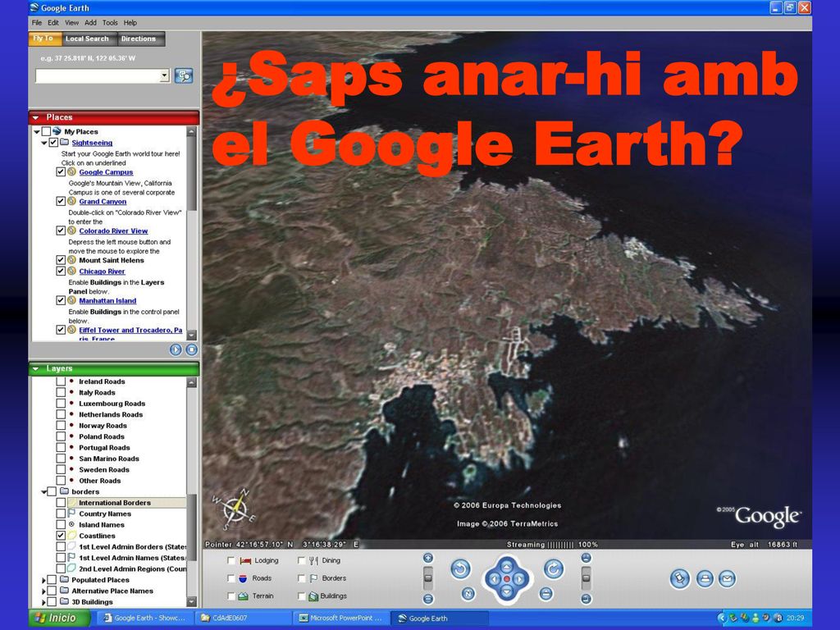Click the red center dot of the navigation pad
This screenshot has height=630, width=840.
click(507, 579)
